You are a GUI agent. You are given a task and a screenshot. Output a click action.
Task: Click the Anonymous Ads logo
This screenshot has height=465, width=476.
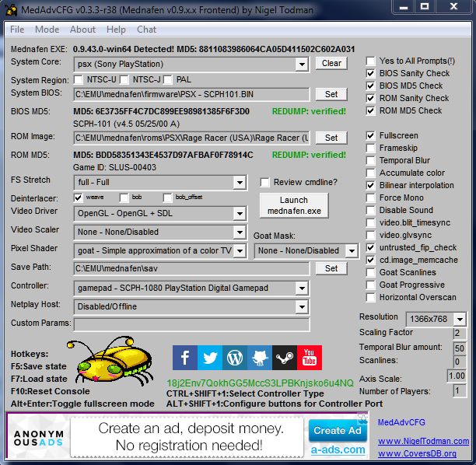(x=39, y=438)
